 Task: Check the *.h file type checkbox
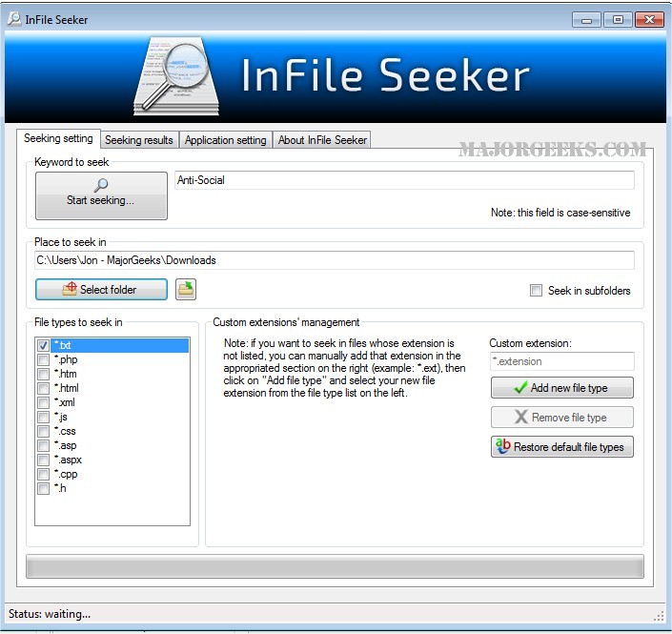pyautogui.click(x=43, y=488)
